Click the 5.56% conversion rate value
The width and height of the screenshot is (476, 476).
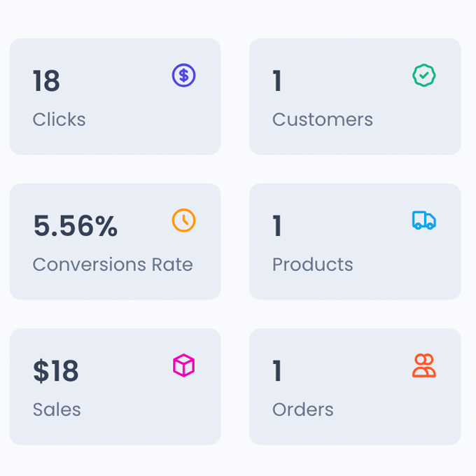click(76, 226)
